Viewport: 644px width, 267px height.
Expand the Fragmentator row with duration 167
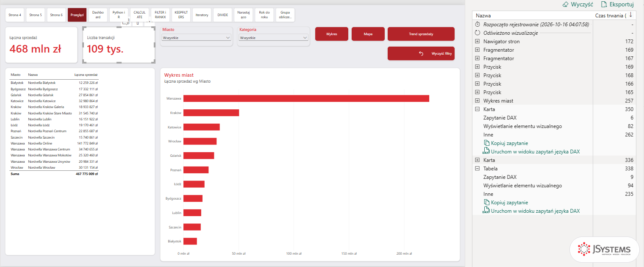(477, 58)
